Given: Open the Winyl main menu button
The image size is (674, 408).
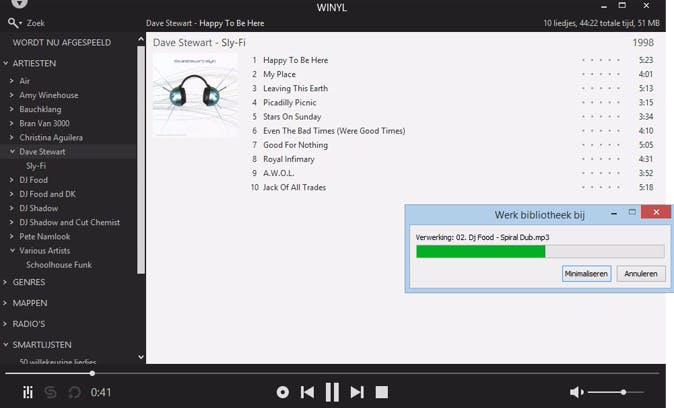Looking at the screenshot, I should [19, 3].
